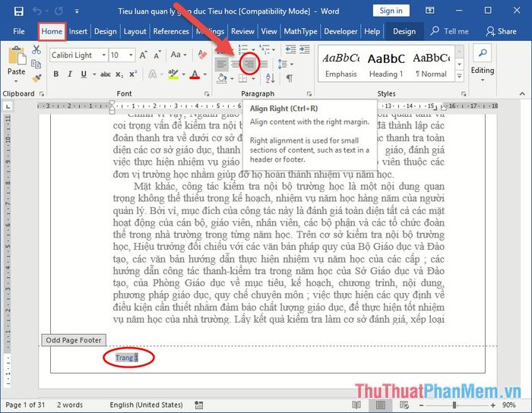Show paragraph marks with pilcrow icon

point(289,79)
